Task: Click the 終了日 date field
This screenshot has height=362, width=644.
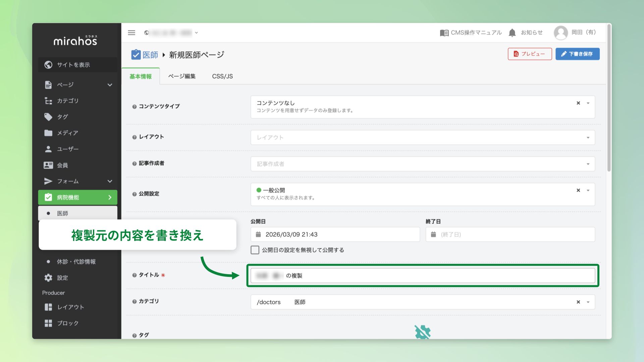Action: click(510, 234)
